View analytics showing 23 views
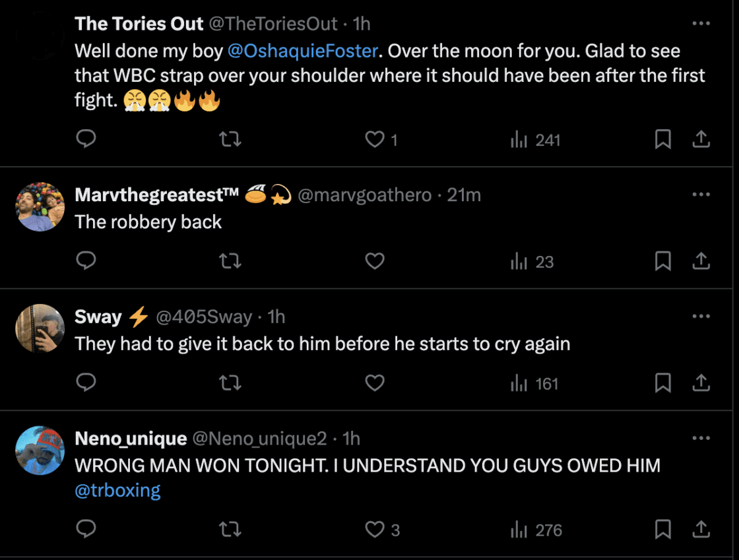 point(532,262)
